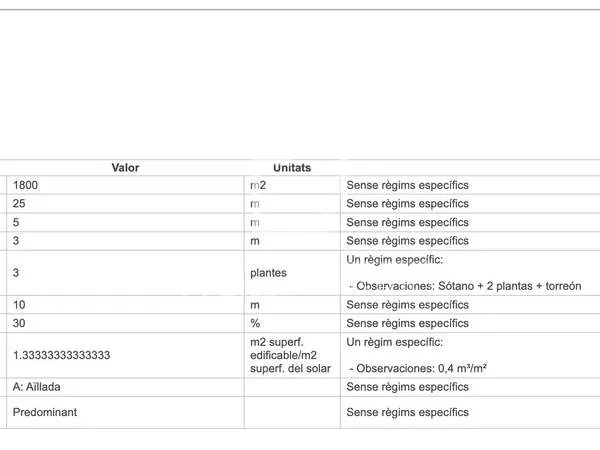Click the Valor column header
This screenshot has height=450, width=600.
click(x=125, y=168)
